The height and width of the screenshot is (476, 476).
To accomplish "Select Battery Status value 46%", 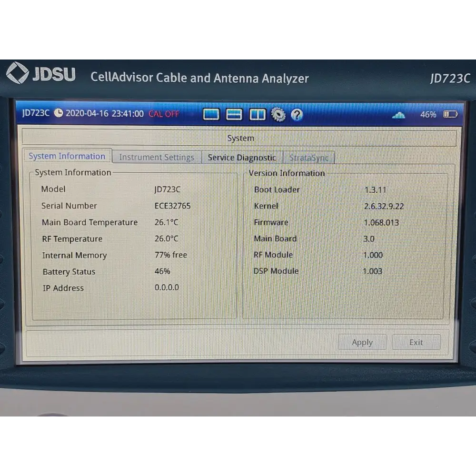I will point(162,271).
